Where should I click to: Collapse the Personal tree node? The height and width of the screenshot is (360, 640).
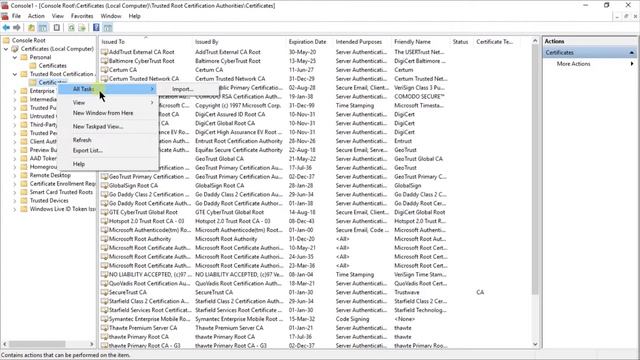pyautogui.click(x=15, y=57)
